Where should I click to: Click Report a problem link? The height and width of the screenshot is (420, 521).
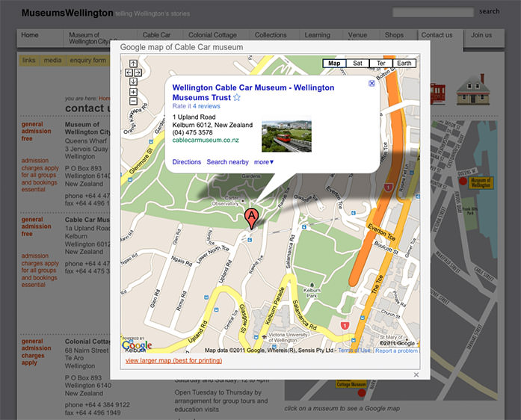(x=396, y=350)
